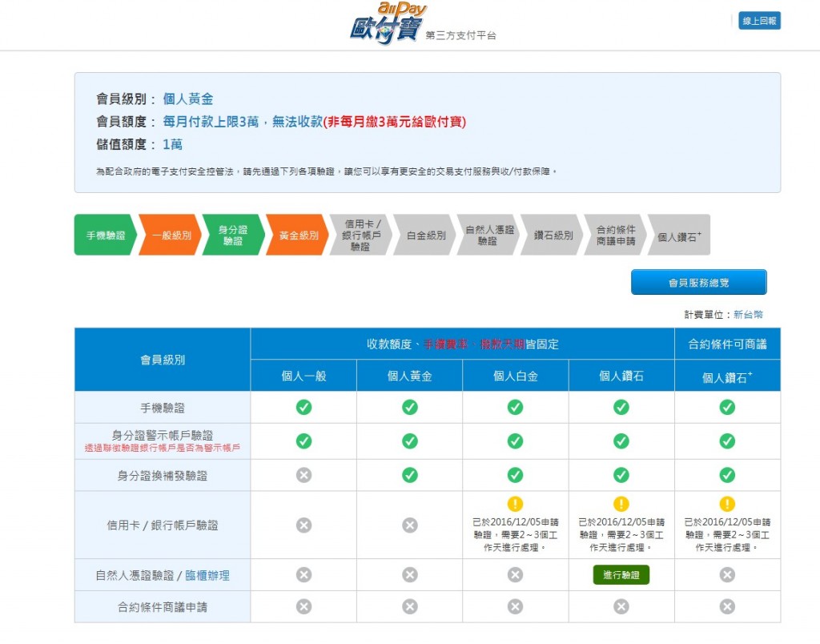Select the 一般級別 step arrow
This screenshot has height=644, width=820.
(170, 235)
